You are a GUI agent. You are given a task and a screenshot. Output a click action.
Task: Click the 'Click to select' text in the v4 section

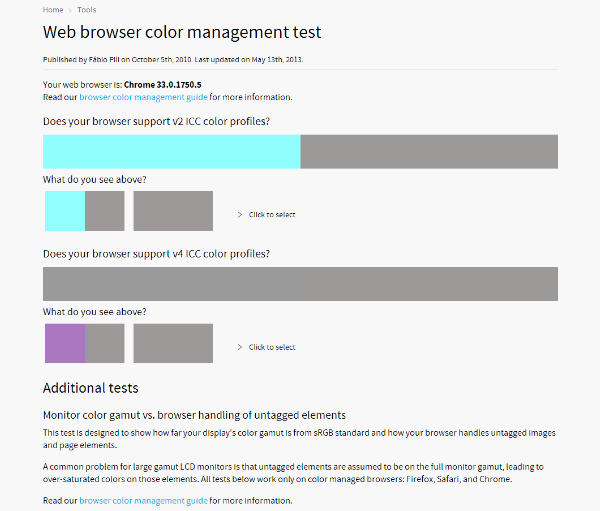click(272, 347)
